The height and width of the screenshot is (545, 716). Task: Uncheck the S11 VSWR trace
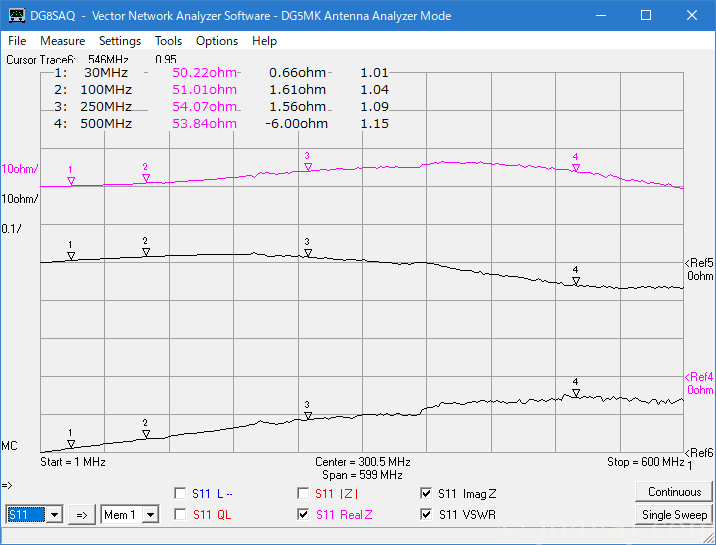click(x=426, y=514)
